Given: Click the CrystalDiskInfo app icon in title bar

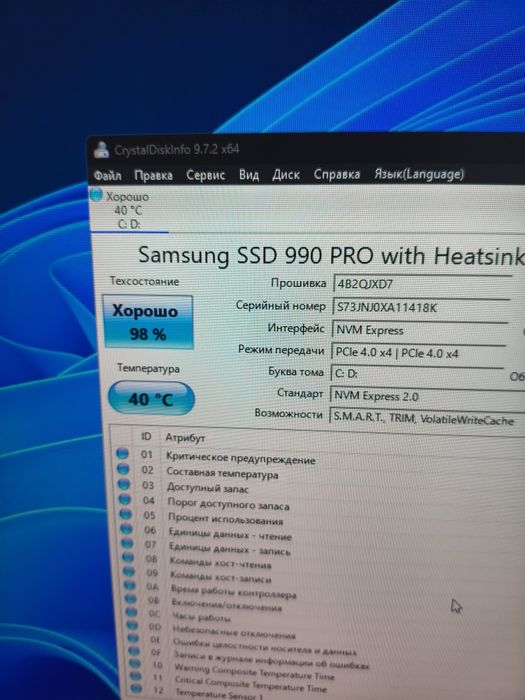Looking at the screenshot, I should (x=101, y=150).
